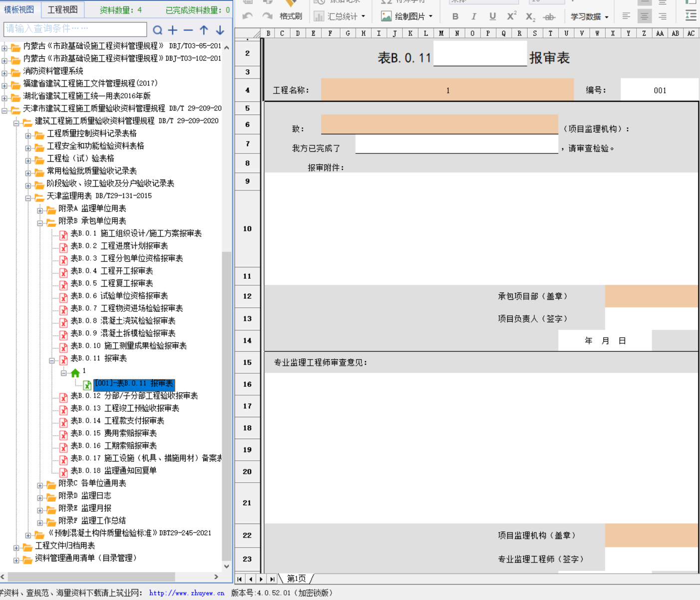Align text right
The image size is (700, 600).
pyautogui.click(x=663, y=16)
